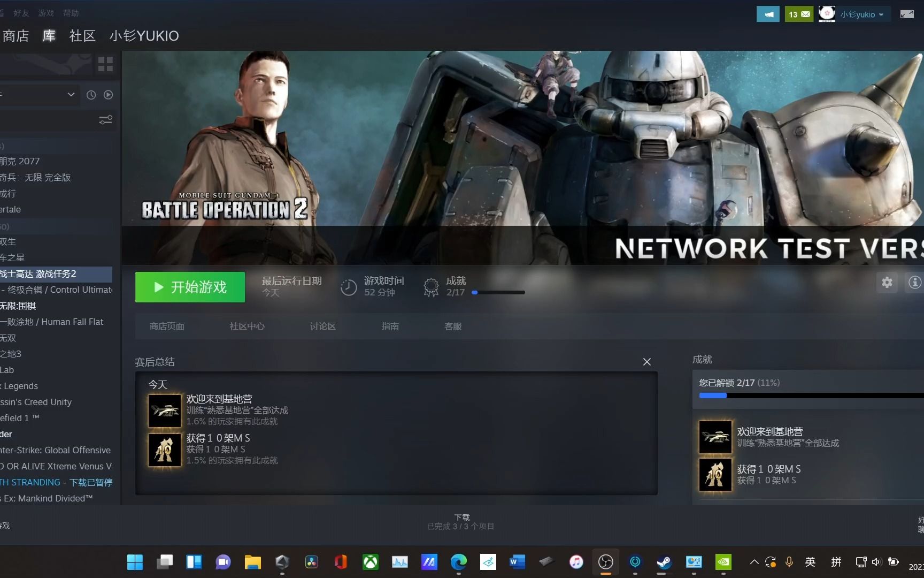The width and height of the screenshot is (924, 578).
Task: Click the 您已解锁 2/17 progress bar
Action: [x=811, y=396]
